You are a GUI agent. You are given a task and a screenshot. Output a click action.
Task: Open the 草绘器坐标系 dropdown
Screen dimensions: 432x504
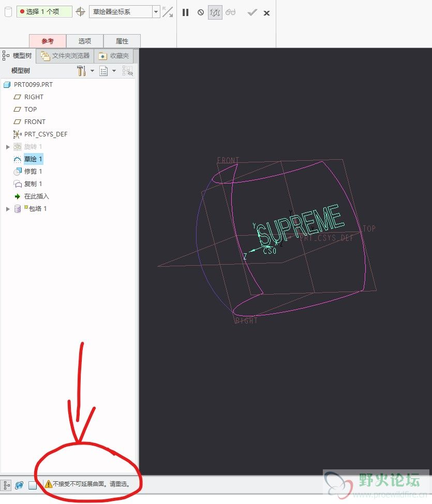tap(156, 12)
